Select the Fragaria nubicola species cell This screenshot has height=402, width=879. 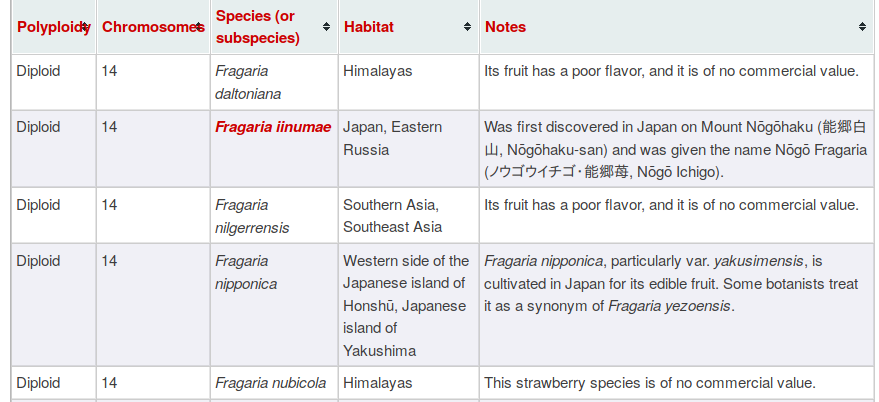point(270,383)
